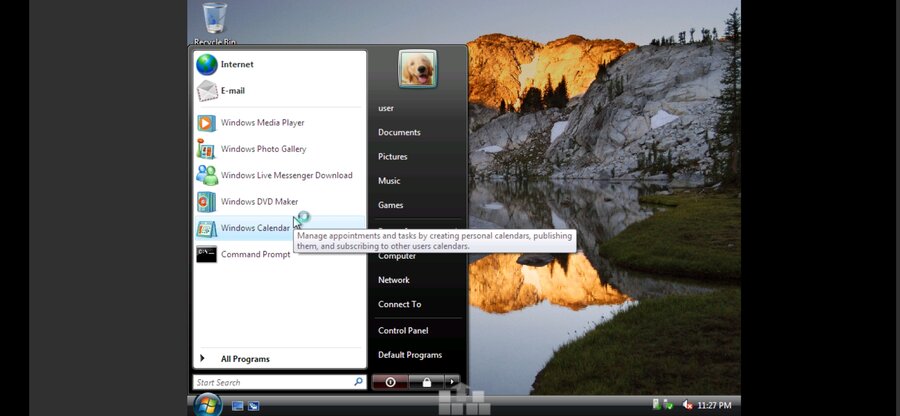This screenshot has width=900, height=416.
Task: Click Show Desktop quick launch icon
Action: (x=238, y=406)
